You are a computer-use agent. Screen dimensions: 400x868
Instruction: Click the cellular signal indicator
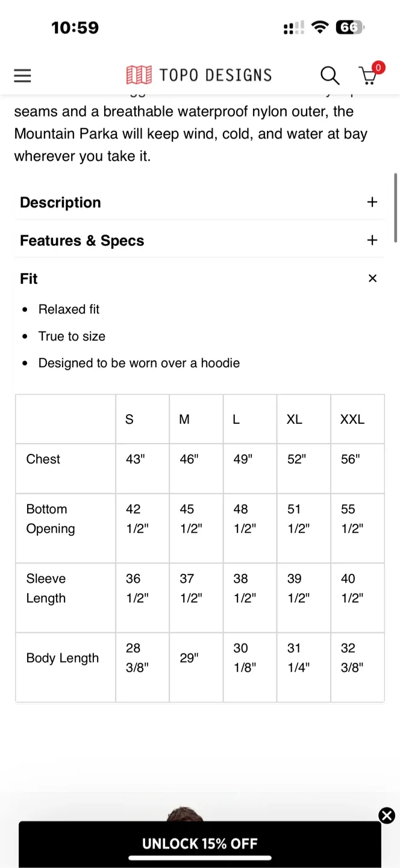293,27
